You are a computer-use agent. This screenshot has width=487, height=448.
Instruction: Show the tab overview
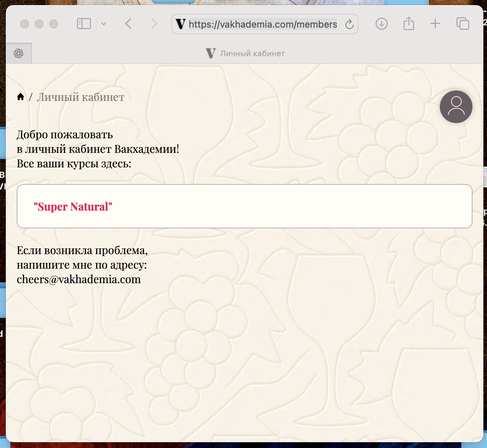[x=463, y=24]
